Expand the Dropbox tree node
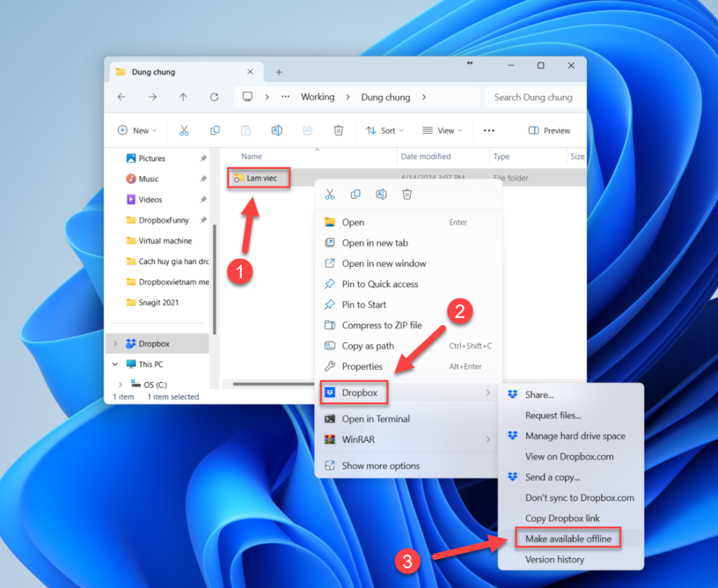Image resolution: width=718 pixels, height=588 pixels. point(116,343)
